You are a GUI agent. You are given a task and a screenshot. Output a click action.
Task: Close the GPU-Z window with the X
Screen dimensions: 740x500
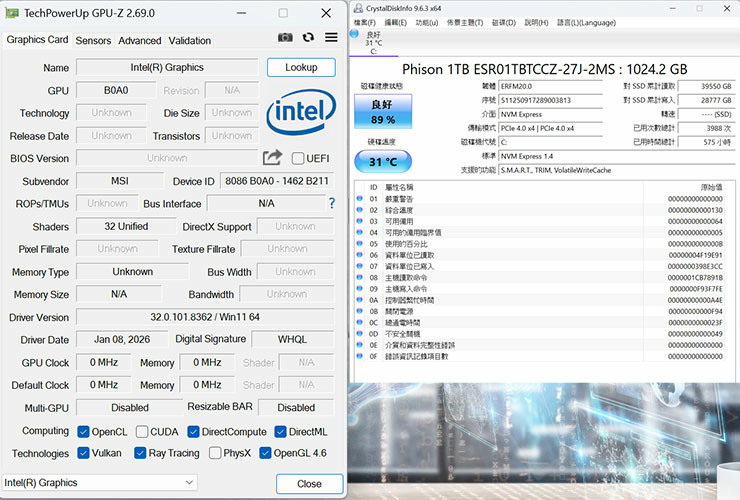coord(326,13)
